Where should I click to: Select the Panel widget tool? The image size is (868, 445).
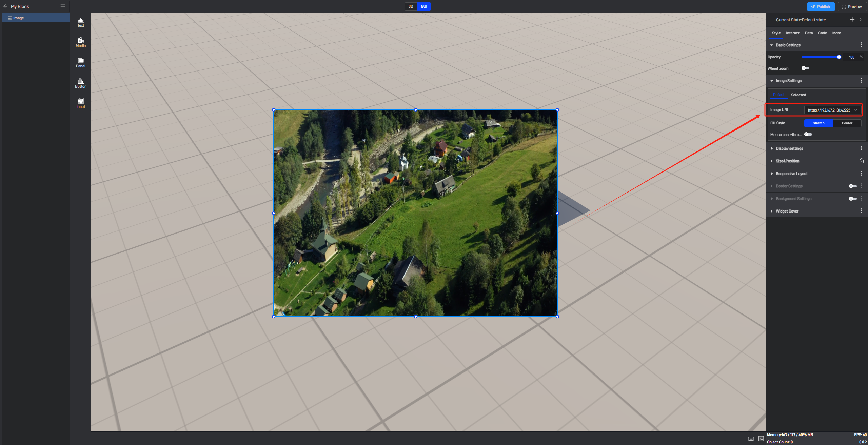pyautogui.click(x=81, y=63)
